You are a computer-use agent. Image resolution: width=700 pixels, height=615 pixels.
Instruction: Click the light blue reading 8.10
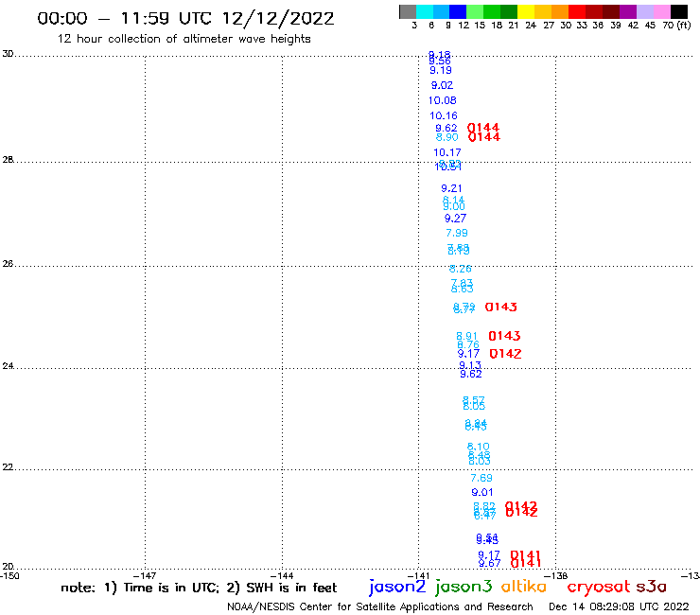[478, 447]
